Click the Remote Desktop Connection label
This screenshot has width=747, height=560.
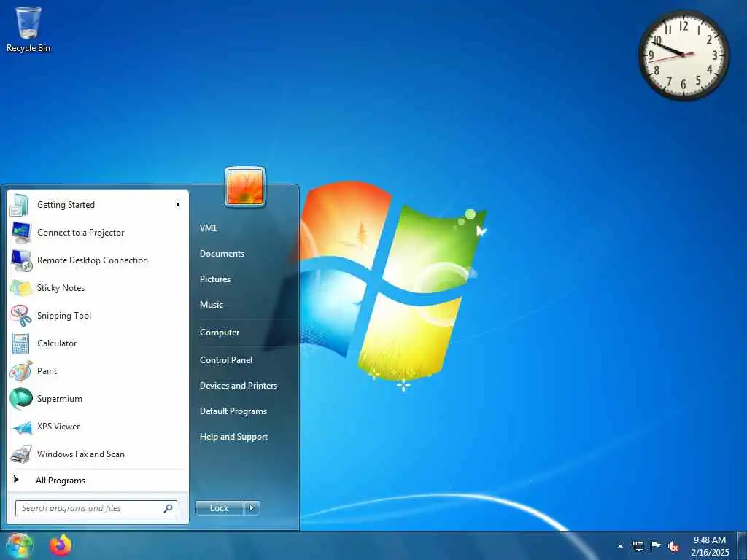click(93, 260)
